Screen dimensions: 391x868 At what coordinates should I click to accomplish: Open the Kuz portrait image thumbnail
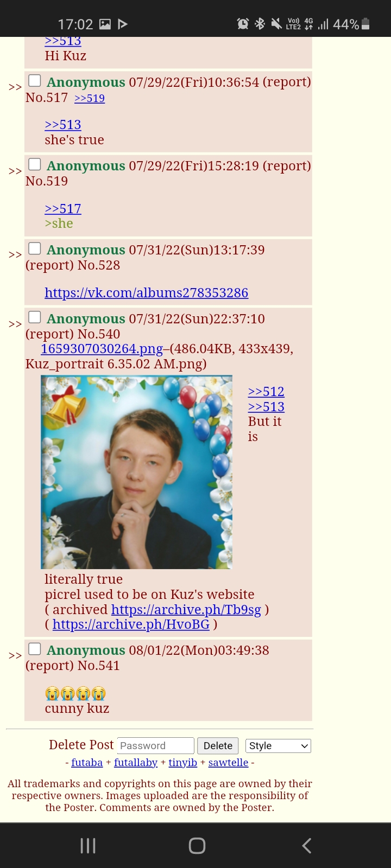pyautogui.click(x=136, y=472)
